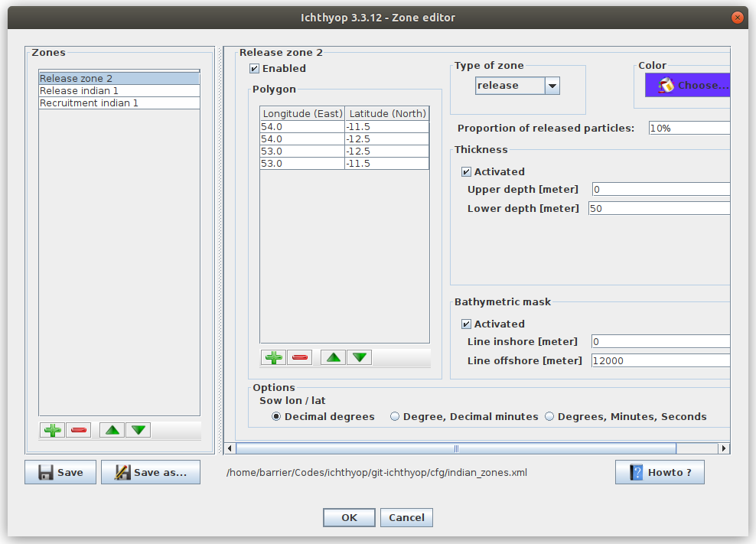Uncheck Thickness Activated checkbox
The width and height of the screenshot is (756, 544).
[x=466, y=171]
